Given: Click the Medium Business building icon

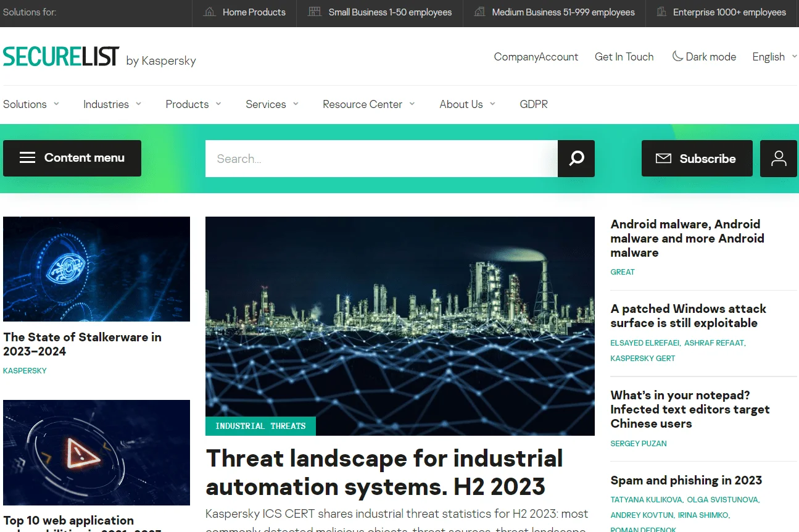Looking at the screenshot, I should point(479,12).
